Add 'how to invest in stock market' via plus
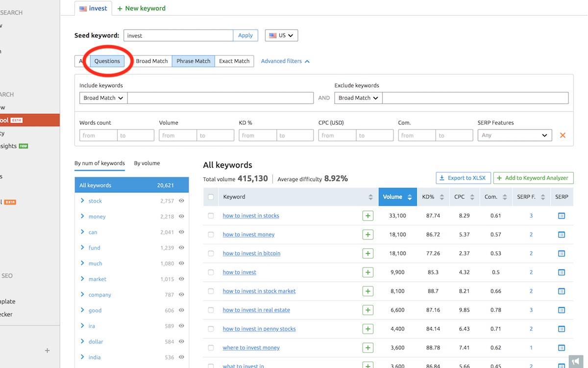 367,291
